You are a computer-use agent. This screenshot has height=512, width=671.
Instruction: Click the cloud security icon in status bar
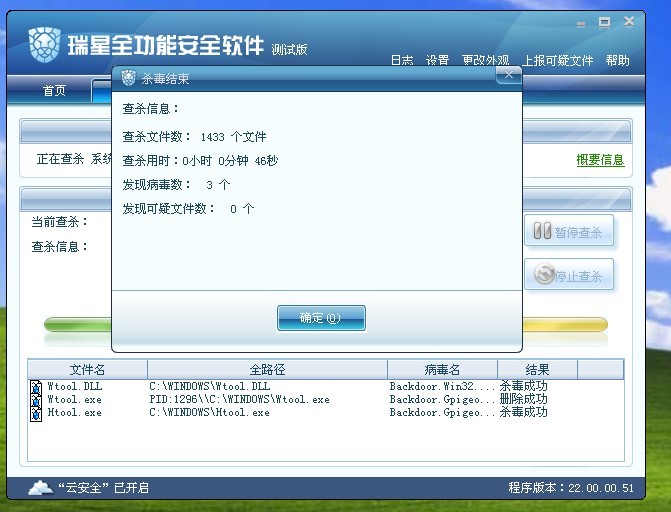40,488
